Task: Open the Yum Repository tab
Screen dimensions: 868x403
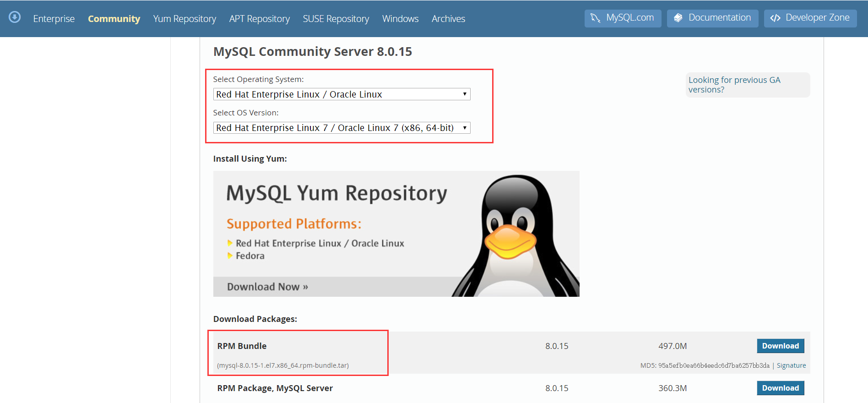Action: click(x=184, y=19)
